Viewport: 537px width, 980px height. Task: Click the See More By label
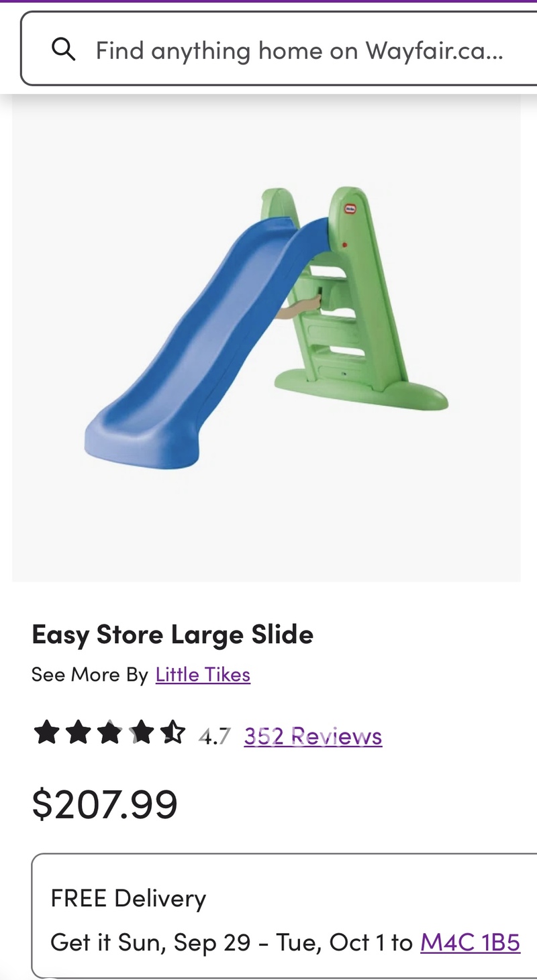pos(89,674)
